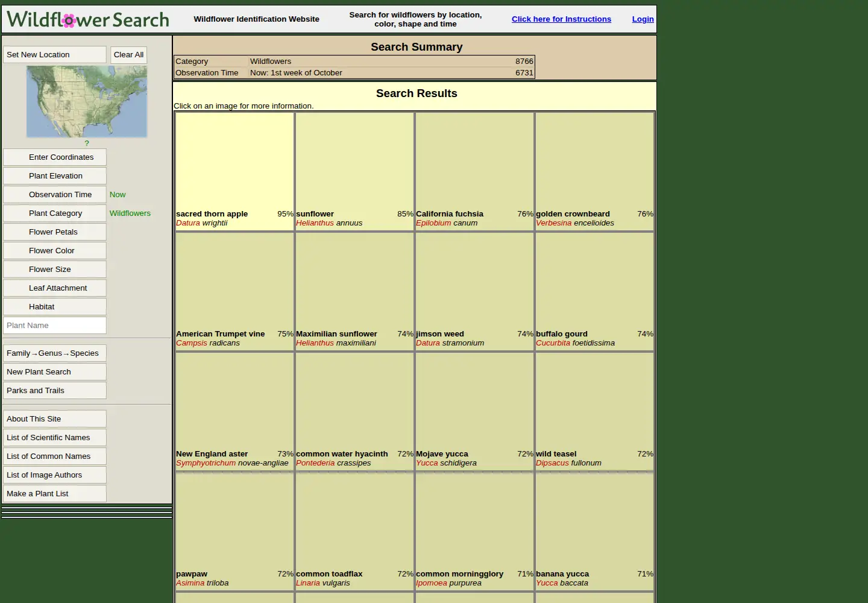Open New England aster result
The height and width of the screenshot is (603, 868).
(234, 411)
